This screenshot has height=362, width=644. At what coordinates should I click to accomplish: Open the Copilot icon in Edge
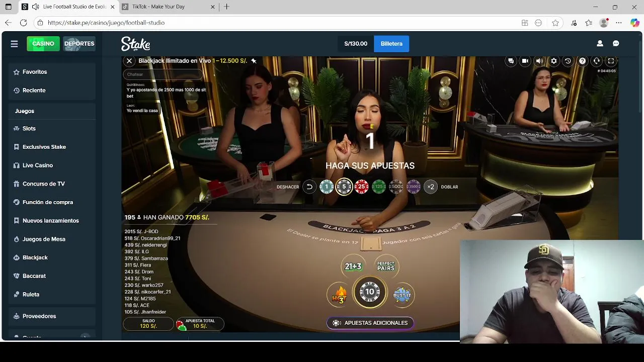pos(634,23)
